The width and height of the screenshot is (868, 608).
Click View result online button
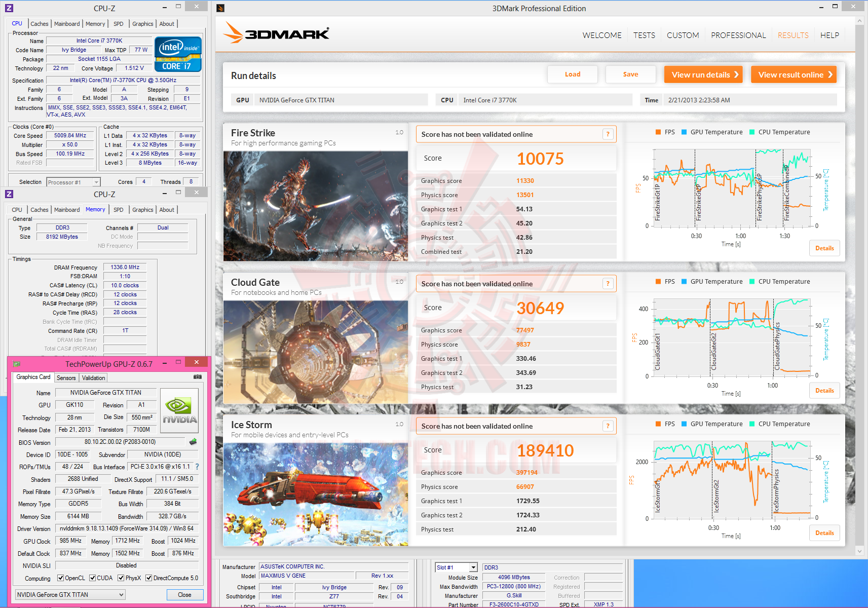(794, 74)
